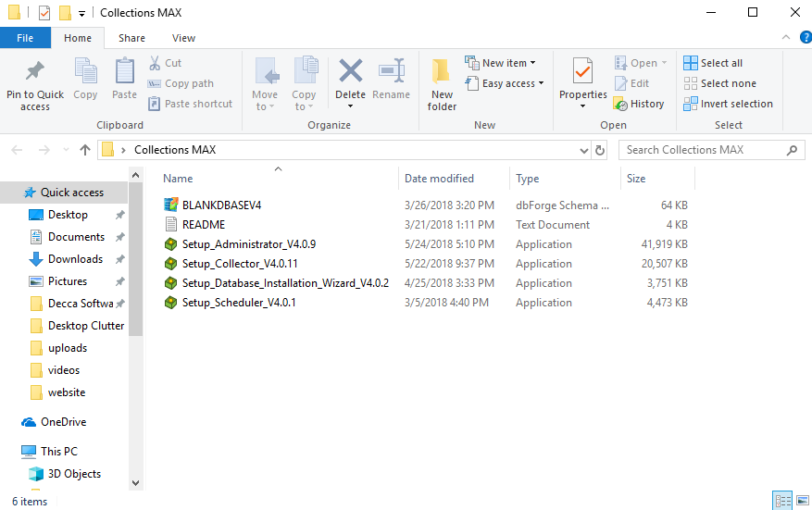Open the Recent locations dropdown arrow
This screenshot has width=812, height=510.
[66, 150]
